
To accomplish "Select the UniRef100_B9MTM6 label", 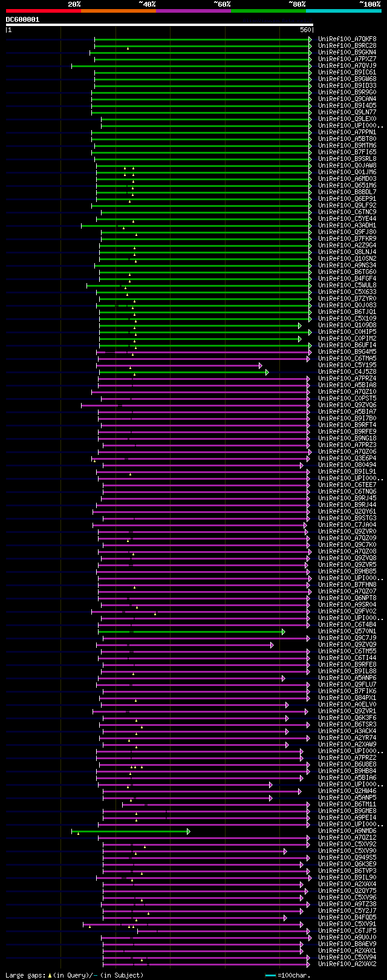I will [347, 145].
